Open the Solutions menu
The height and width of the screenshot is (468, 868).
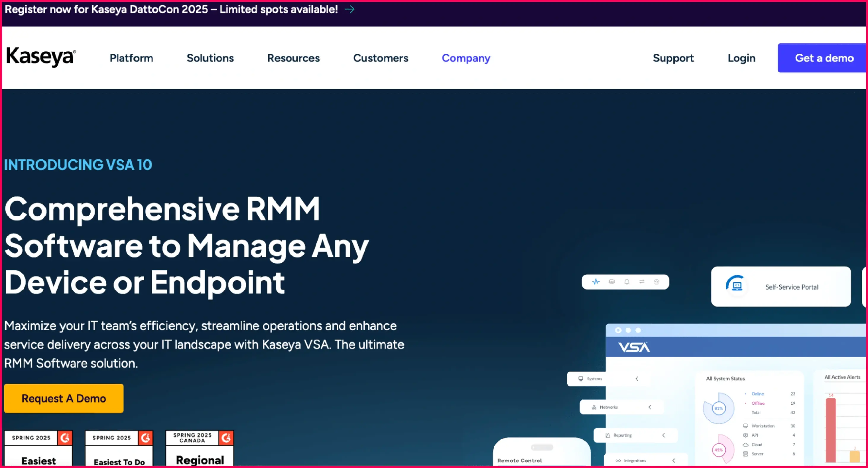click(x=210, y=58)
